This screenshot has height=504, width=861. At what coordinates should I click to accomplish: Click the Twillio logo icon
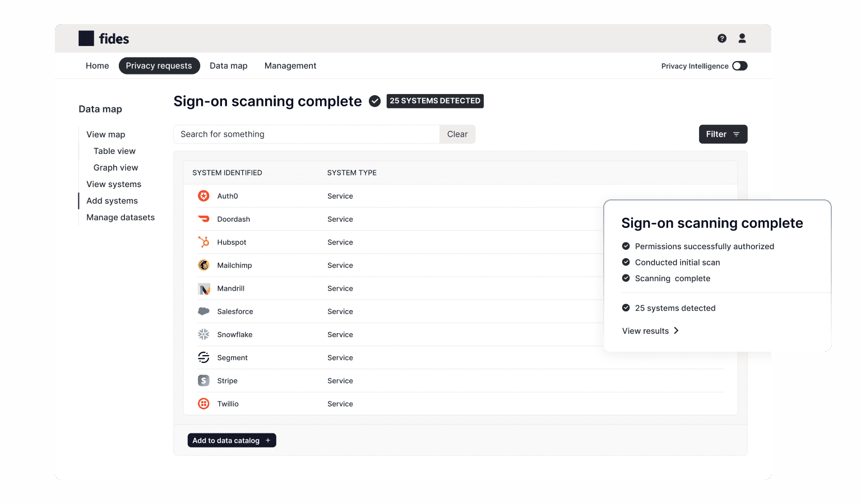tap(203, 404)
